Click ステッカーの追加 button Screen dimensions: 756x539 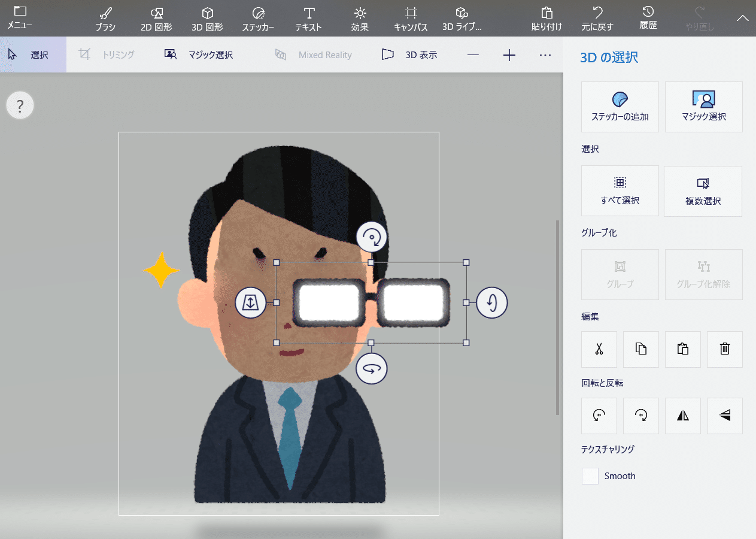click(x=620, y=107)
